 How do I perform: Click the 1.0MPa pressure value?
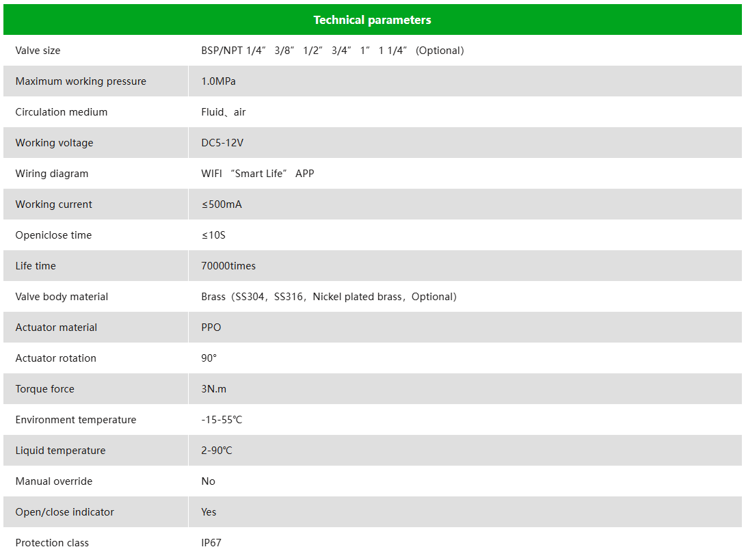[x=218, y=81]
